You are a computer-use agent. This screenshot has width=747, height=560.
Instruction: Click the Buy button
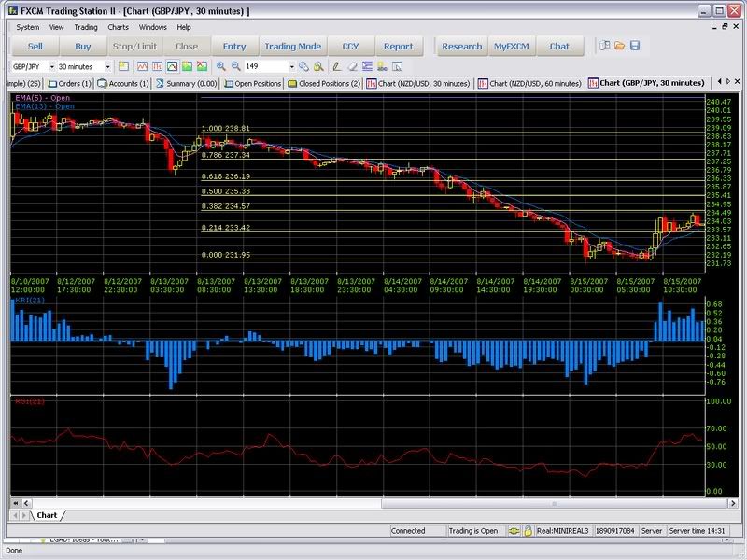click(x=83, y=46)
